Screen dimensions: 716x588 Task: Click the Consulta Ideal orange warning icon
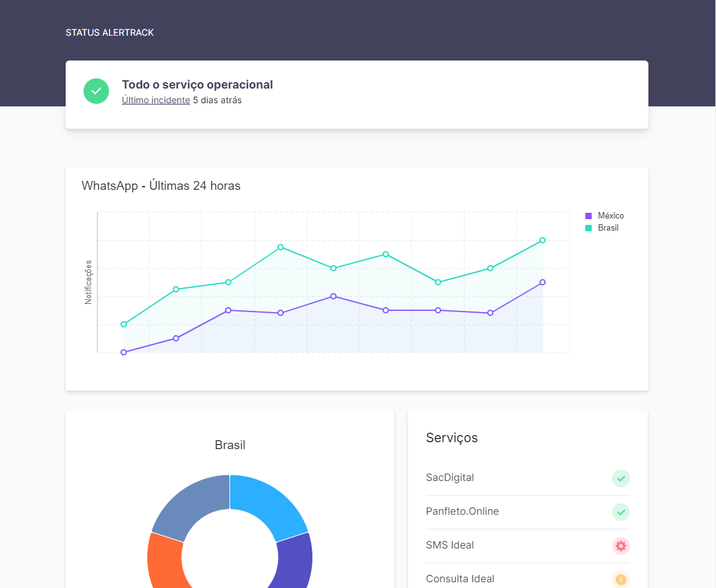pos(620,579)
